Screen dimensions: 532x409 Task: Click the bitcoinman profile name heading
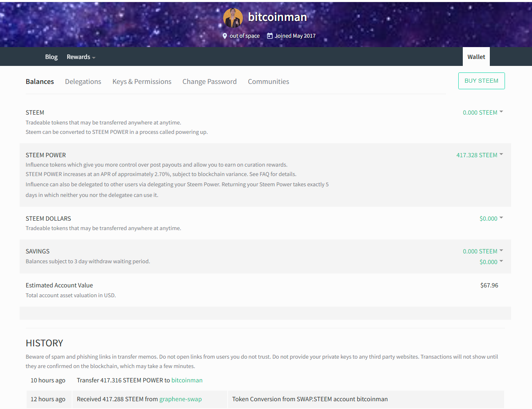coord(277,17)
